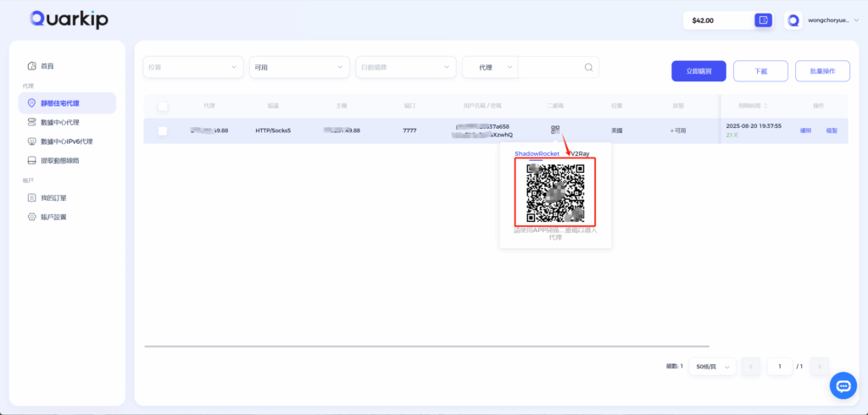Open the live chat support bubble
Image resolution: width=868 pixels, height=415 pixels.
point(843,385)
